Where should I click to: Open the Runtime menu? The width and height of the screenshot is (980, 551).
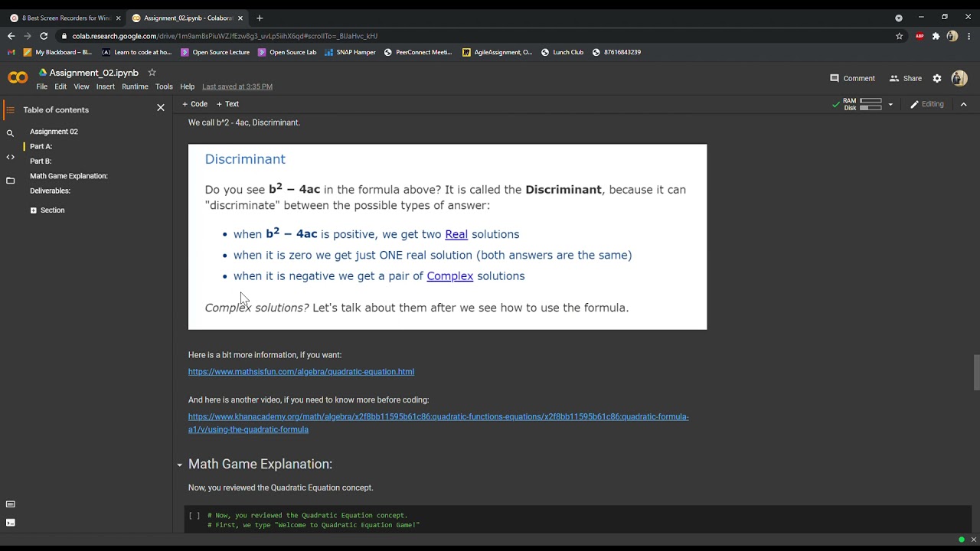point(135,86)
